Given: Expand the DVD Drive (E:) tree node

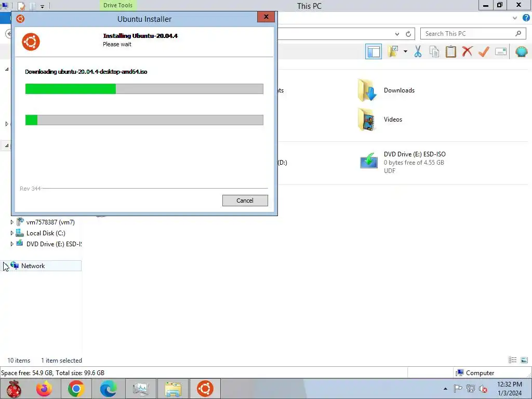Looking at the screenshot, I should 12,244.
